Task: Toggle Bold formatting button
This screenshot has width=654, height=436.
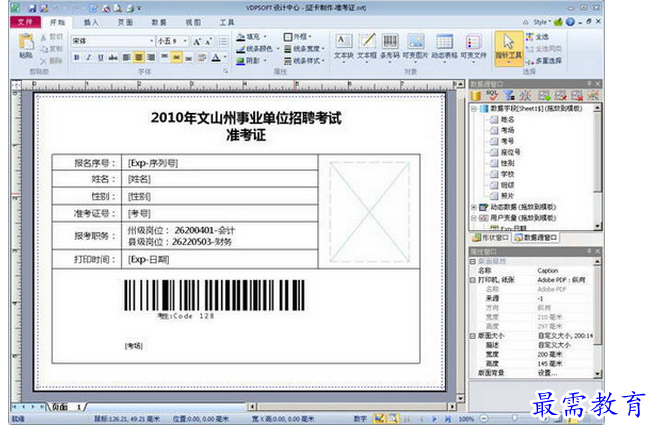Action: [77, 58]
